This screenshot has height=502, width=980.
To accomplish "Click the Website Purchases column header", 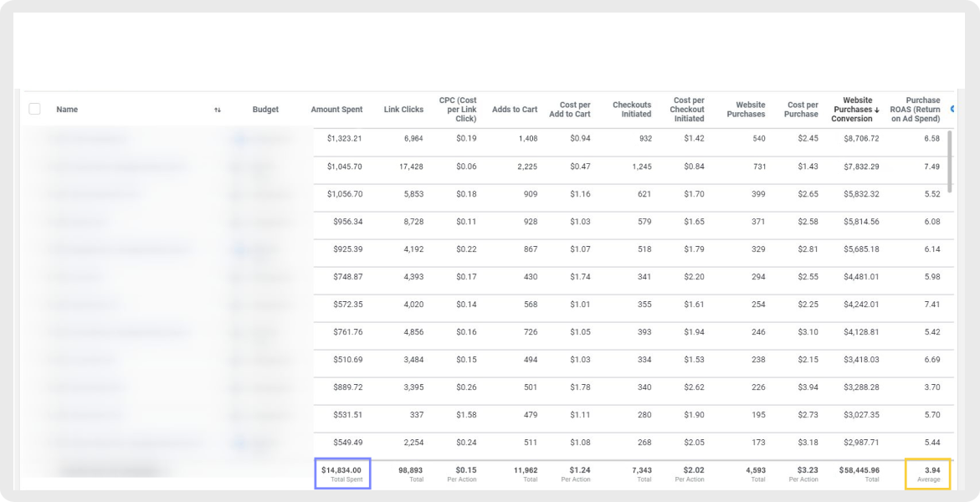I will coord(746,110).
